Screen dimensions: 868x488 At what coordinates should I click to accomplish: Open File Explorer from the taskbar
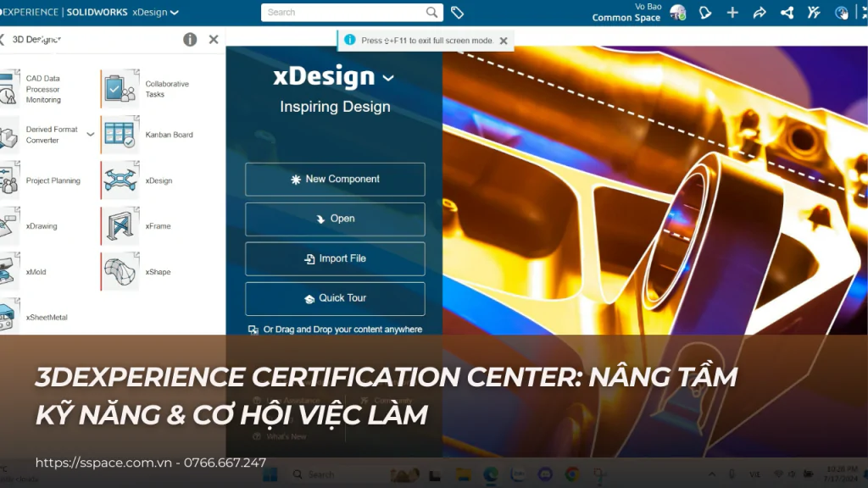(463, 474)
